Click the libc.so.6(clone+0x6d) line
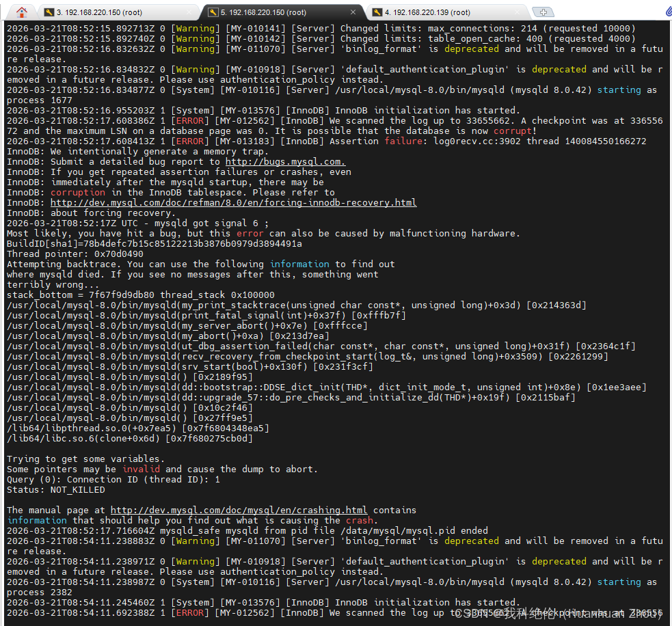Image resolution: width=672 pixels, height=626 pixels. pos(130,439)
